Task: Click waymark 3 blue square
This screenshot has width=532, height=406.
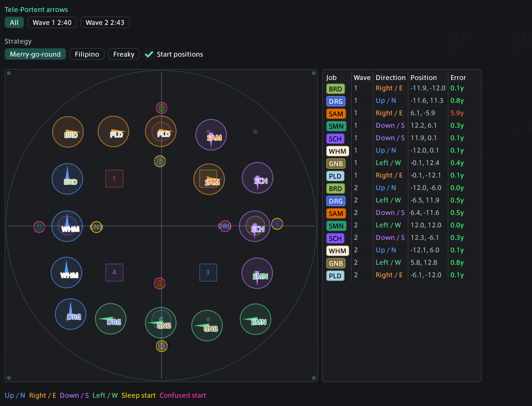Action: point(208,273)
